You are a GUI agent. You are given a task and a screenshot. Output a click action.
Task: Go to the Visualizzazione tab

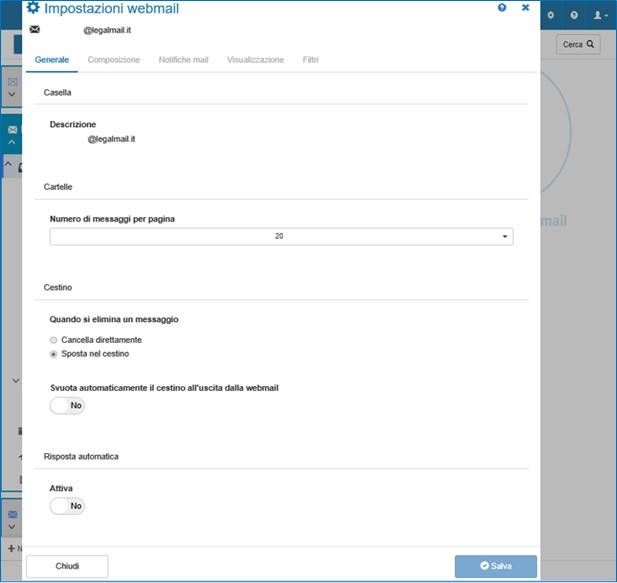[255, 60]
